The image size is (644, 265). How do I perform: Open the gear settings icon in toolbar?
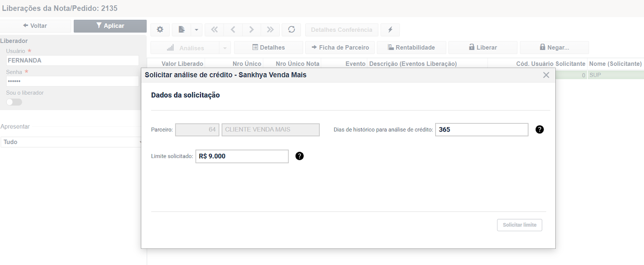tap(160, 30)
